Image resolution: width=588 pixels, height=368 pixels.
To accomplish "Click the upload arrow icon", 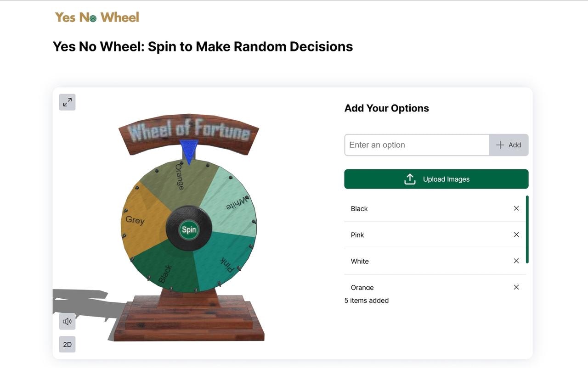I will 410,179.
